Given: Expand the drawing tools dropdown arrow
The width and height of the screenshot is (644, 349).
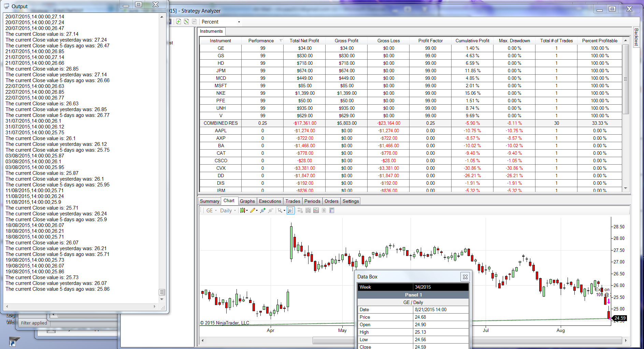Looking at the screenshot, I should click(257, 211).
